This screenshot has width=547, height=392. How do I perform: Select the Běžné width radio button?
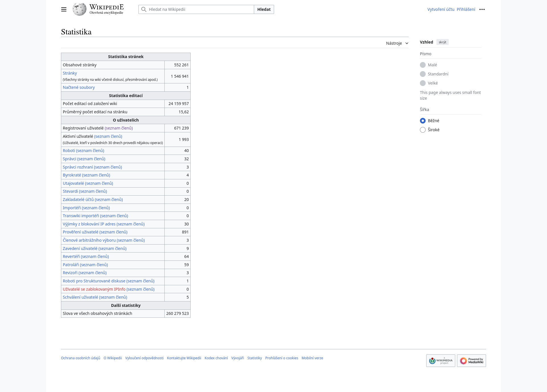tap(423, 121)
